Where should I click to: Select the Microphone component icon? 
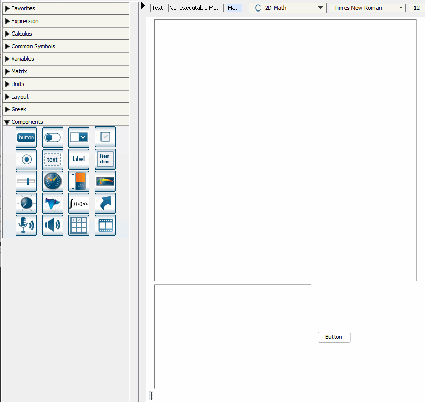(26, 225)
